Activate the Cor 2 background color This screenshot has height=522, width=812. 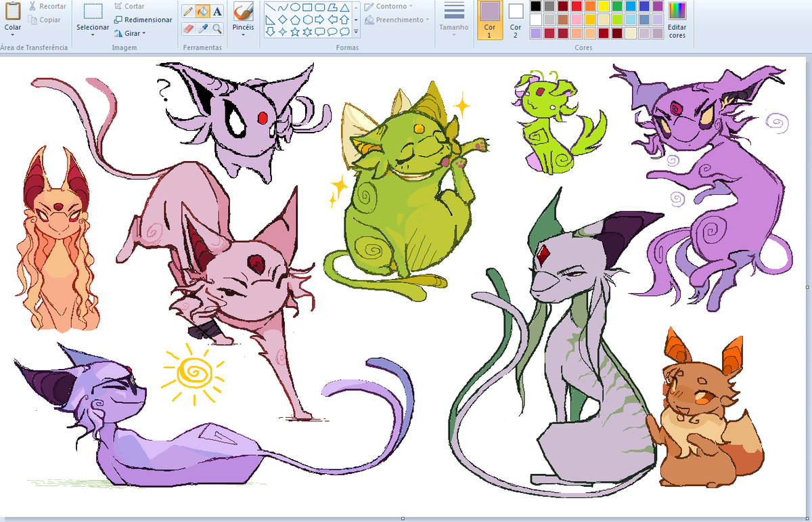point(516,20)
